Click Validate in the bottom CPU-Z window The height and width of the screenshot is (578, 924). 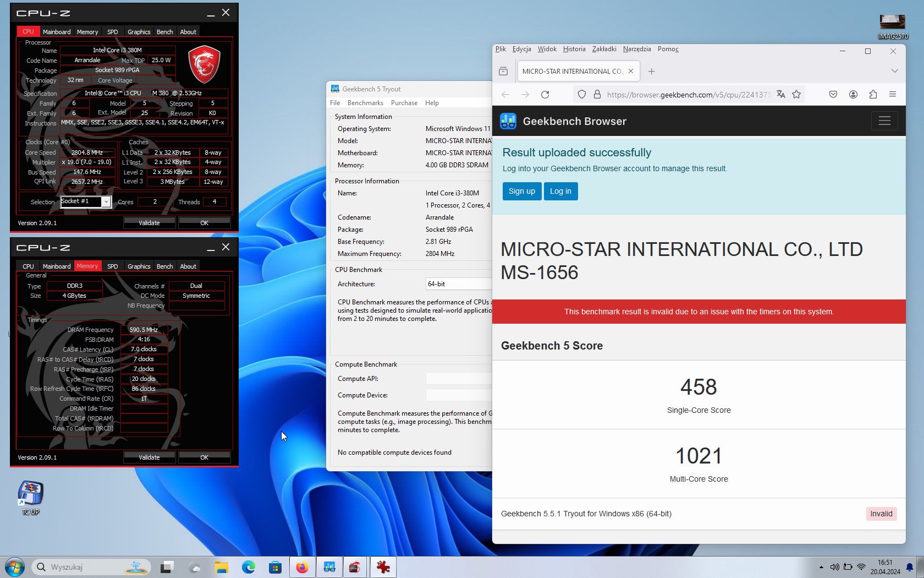point(149,457)
